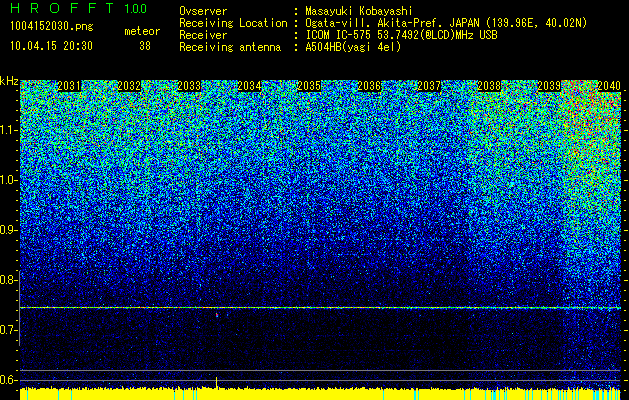Click the 2040 time marker
The height and width of the screenshot is (400, 629).
pyautogui.click(x=609, y=86)
